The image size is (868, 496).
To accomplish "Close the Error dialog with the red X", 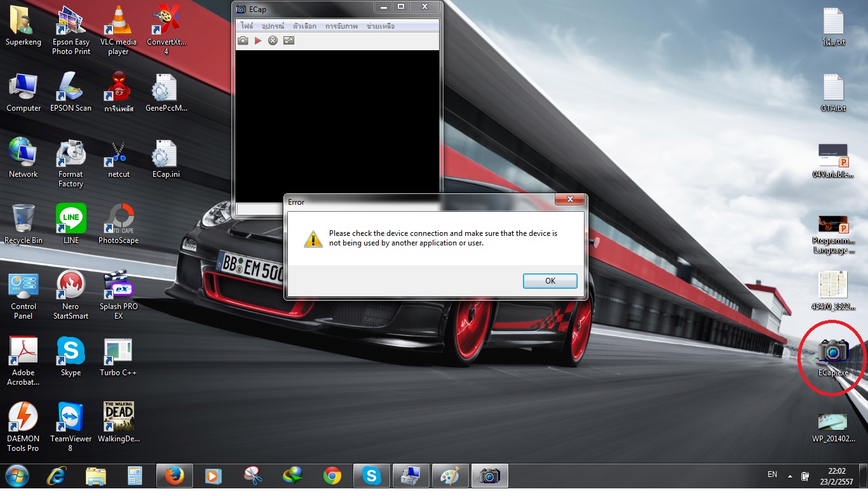I will 569,200.
